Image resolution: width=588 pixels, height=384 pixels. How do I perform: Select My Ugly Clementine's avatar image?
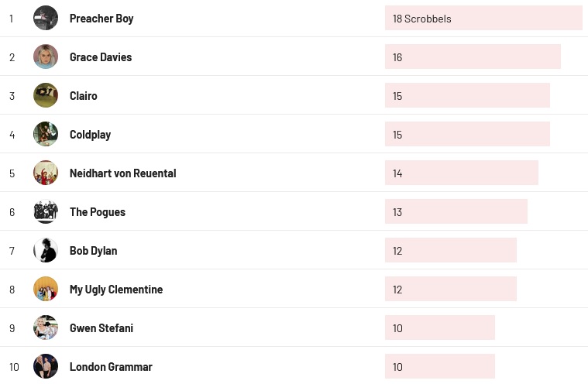[46, 289]
